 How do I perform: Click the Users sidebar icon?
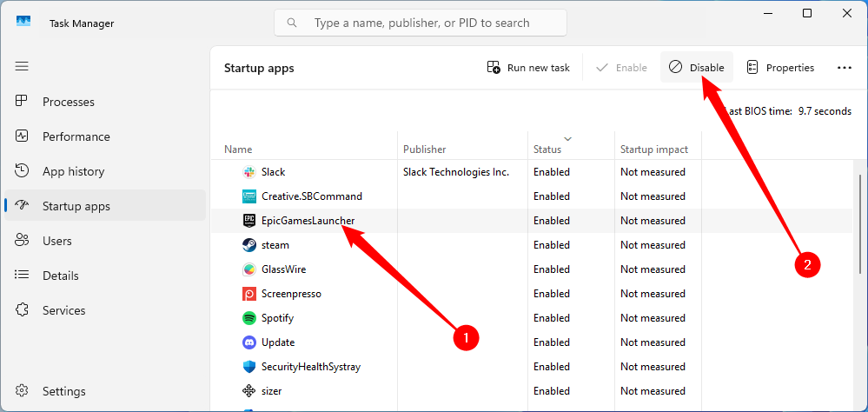[22, 240]
